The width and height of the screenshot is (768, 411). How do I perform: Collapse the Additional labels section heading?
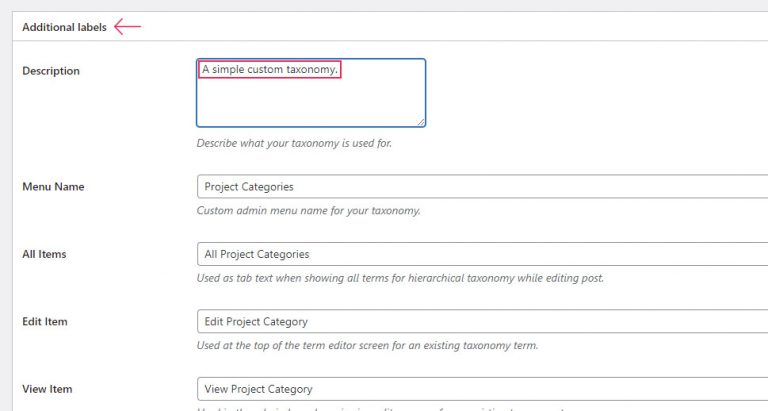[x=64, y=27]
